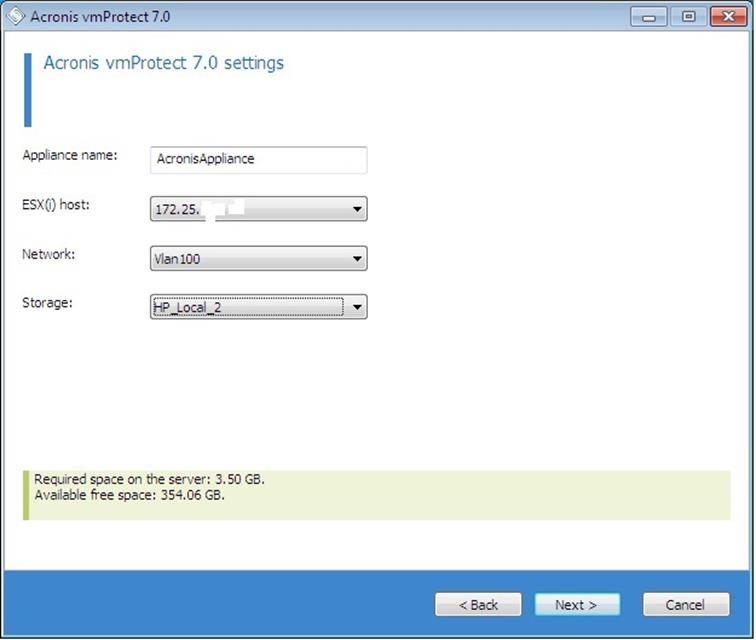The image size is (756, 640).
Task: Click the "Acronis vmProtect 7.0 settings" heading
Action: [164, 63]
